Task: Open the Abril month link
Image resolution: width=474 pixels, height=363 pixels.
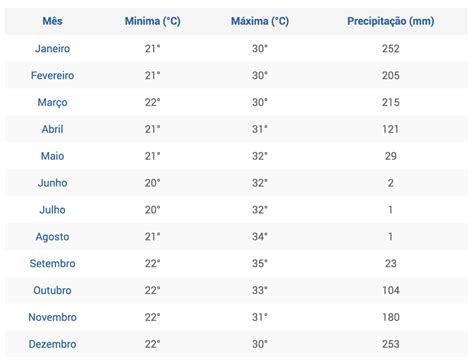Action: (52, 129)
